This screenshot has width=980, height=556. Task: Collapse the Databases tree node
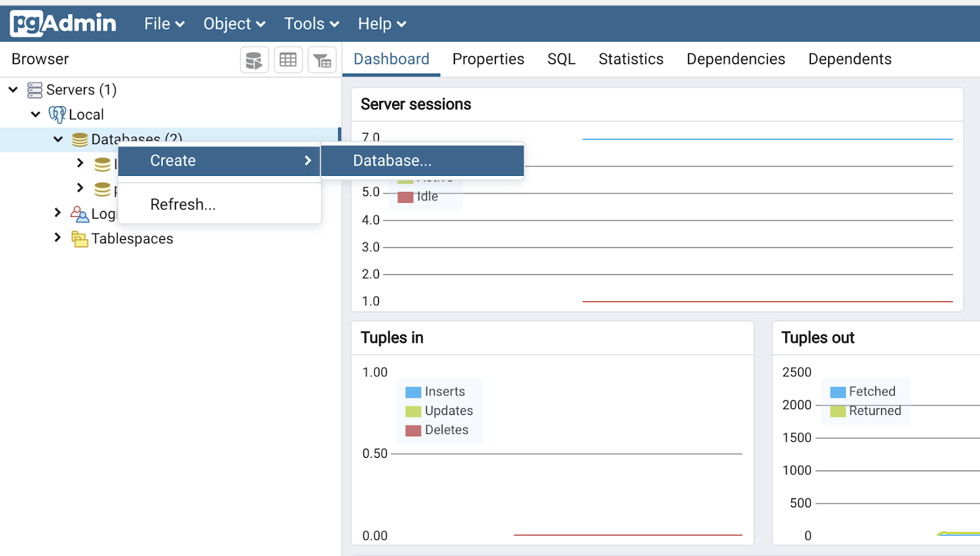[x=58, y=139]
